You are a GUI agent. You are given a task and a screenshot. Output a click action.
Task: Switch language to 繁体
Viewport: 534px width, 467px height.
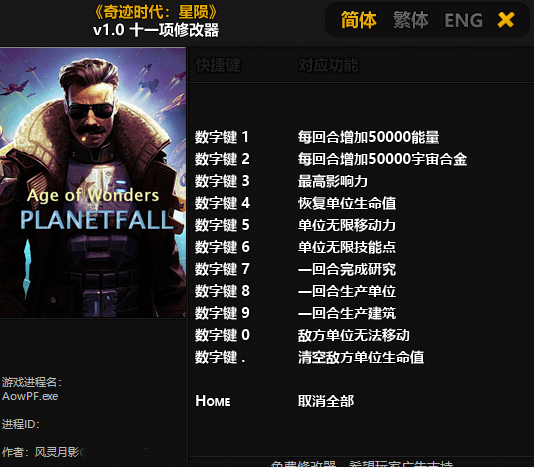click(x=410, y=20)
